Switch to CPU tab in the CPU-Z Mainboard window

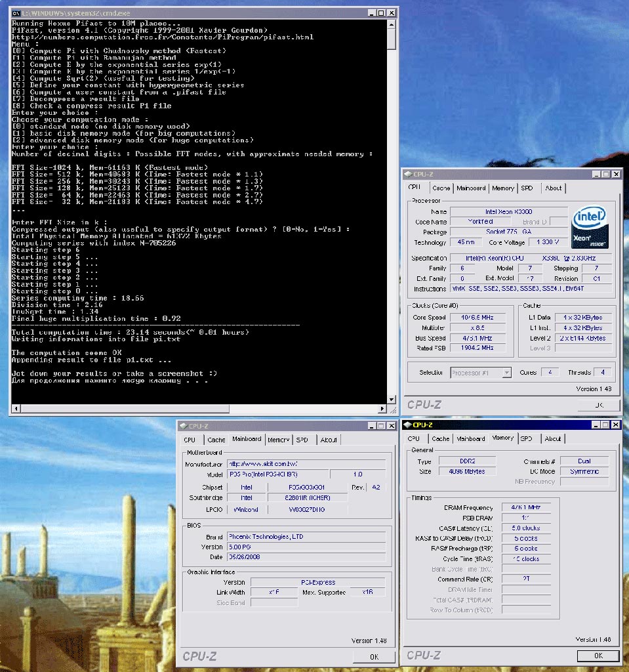[190, 440]
